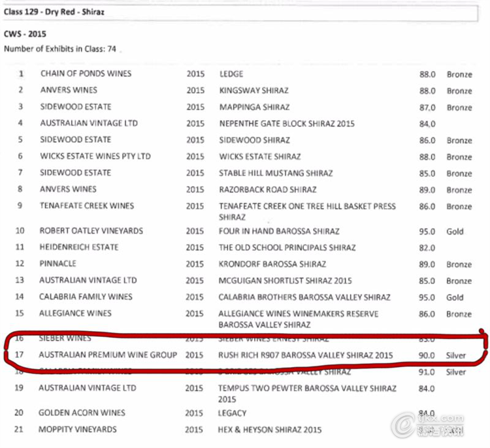Screen dimensions: 490x448
Task: Select Gold award for Calabria Brothers
Action: click(x=455, y=298)
